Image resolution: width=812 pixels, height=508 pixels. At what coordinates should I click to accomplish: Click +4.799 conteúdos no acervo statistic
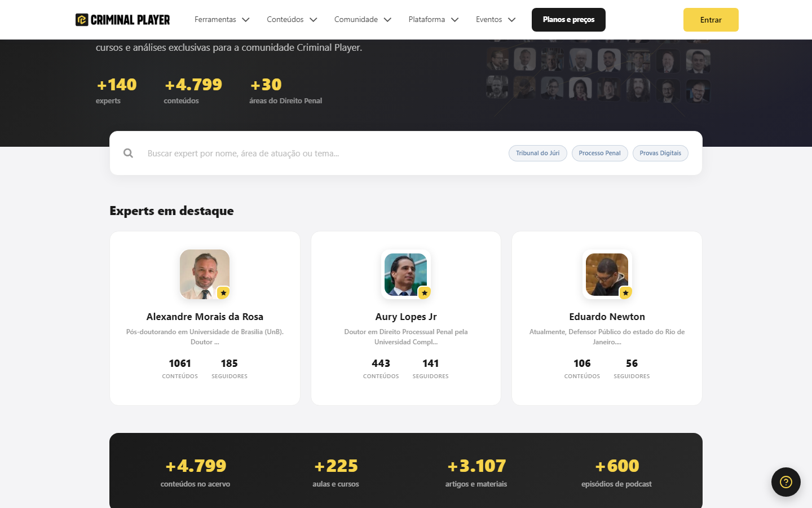[x=195, y=472]
